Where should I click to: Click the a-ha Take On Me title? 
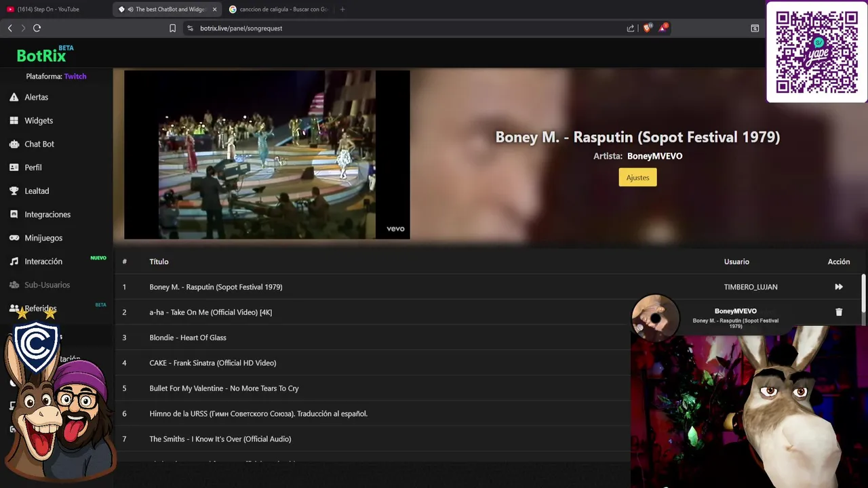pos(211,312)
